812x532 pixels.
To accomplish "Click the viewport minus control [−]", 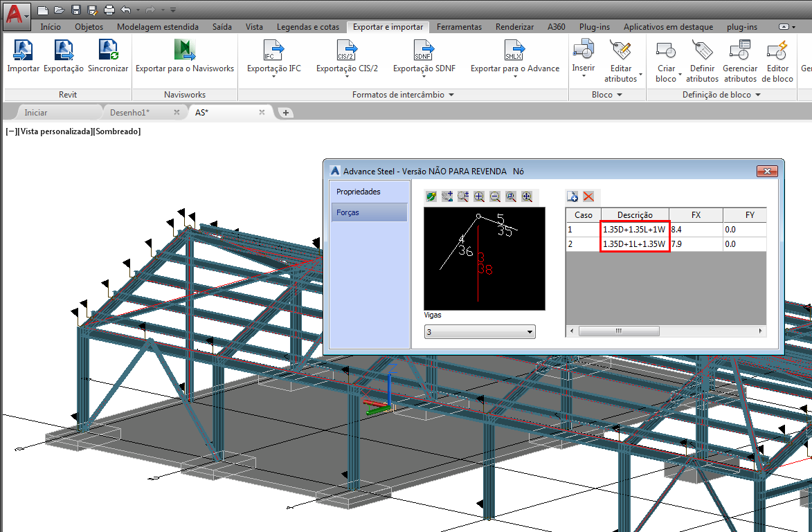I will click(11, 131).
